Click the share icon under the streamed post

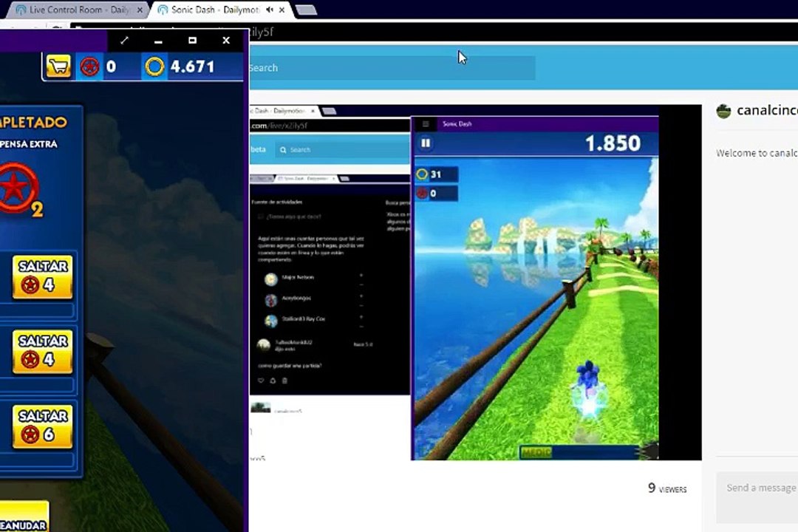pos(273,381)
